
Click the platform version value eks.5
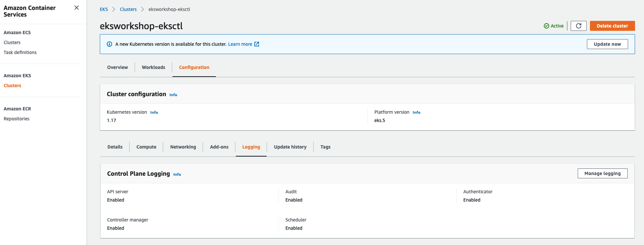tap(380, 120)
